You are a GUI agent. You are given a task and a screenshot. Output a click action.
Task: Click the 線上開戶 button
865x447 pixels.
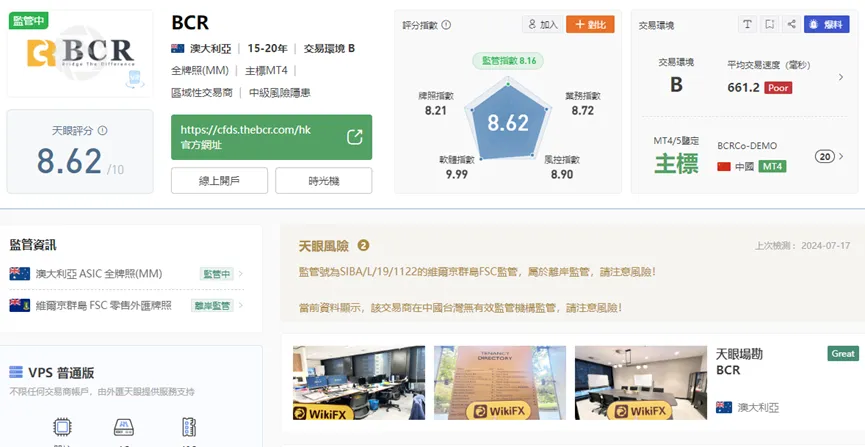pos(219,180)
